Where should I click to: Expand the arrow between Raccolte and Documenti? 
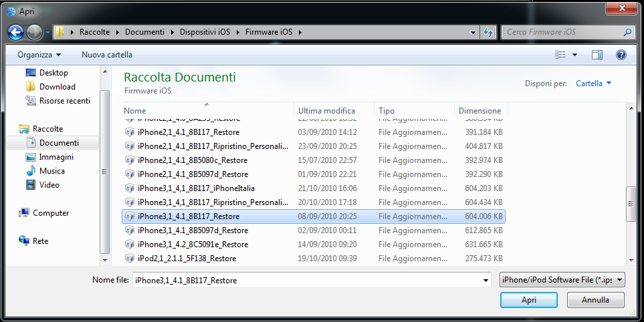click(x=117, y=32)
